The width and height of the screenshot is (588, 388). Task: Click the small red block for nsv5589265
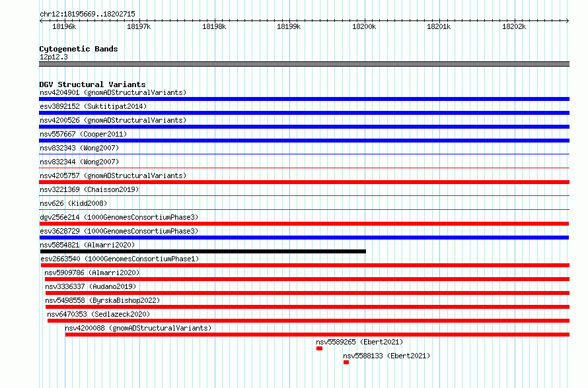(319, 348)
